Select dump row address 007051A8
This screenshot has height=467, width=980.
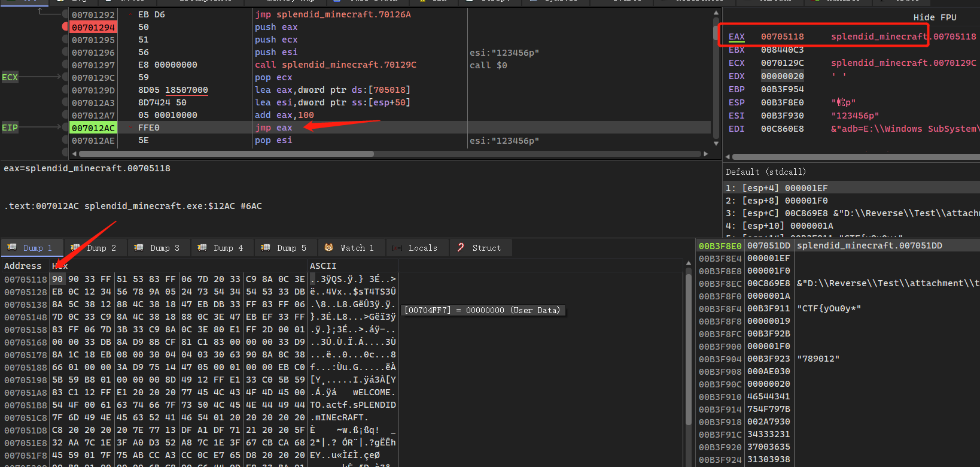pyautogui.click(x=25, y=393)
